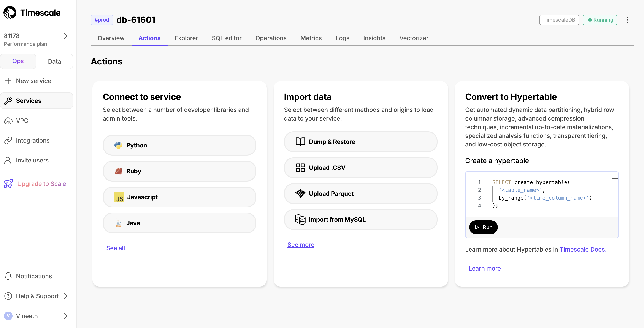Click the '<table_name>' placeholder in code

(520, 190)
